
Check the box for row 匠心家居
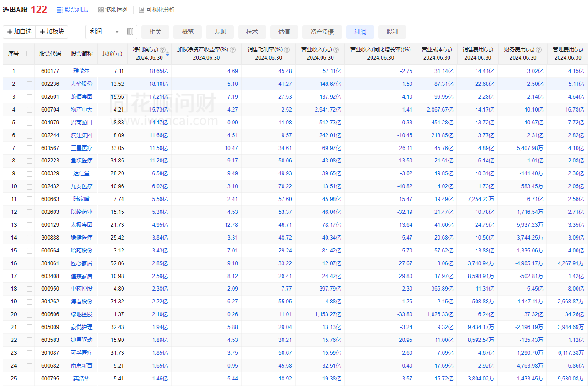point(29,263)
